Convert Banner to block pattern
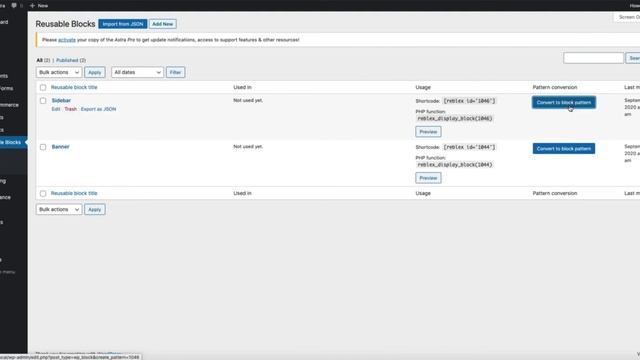 coord(564,149)
